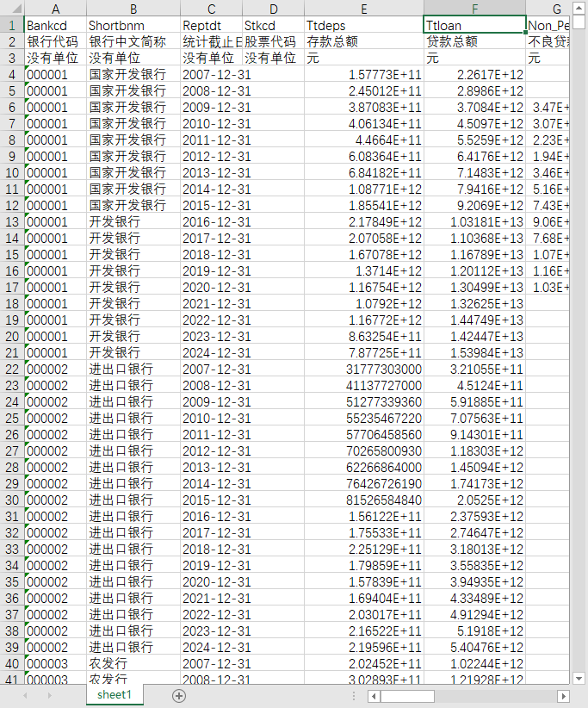The image size is (588, 708).
Task: Click the Ttdeps cell
Action: click(364, 25)
